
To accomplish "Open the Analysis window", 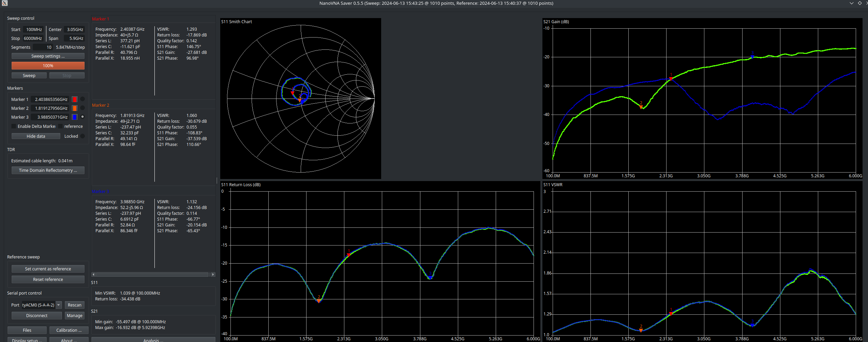I will coord(153,340).
